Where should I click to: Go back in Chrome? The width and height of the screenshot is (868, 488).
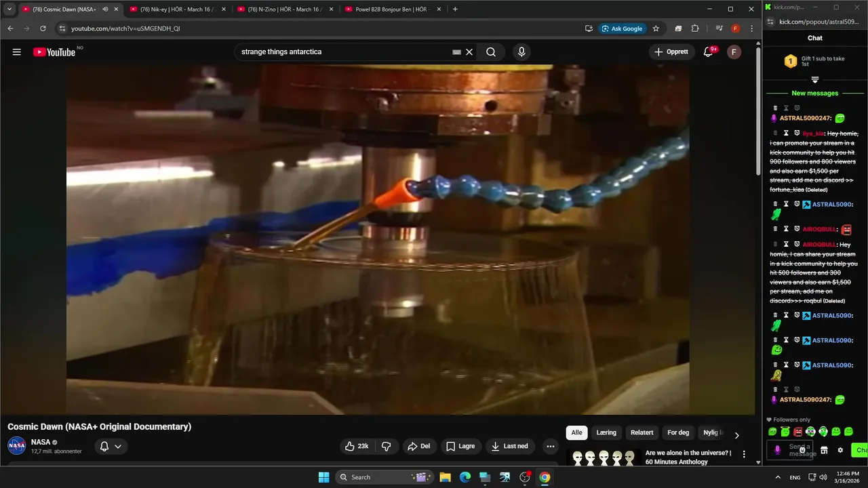[x=10, y=28]
